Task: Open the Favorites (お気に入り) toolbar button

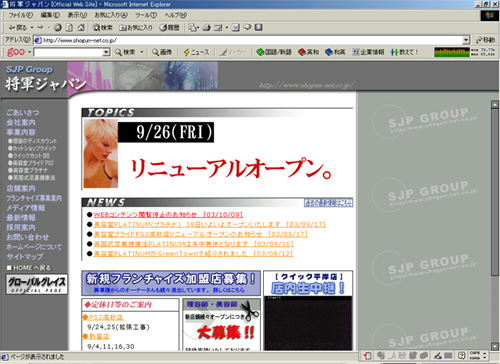Action: [136, 27]
